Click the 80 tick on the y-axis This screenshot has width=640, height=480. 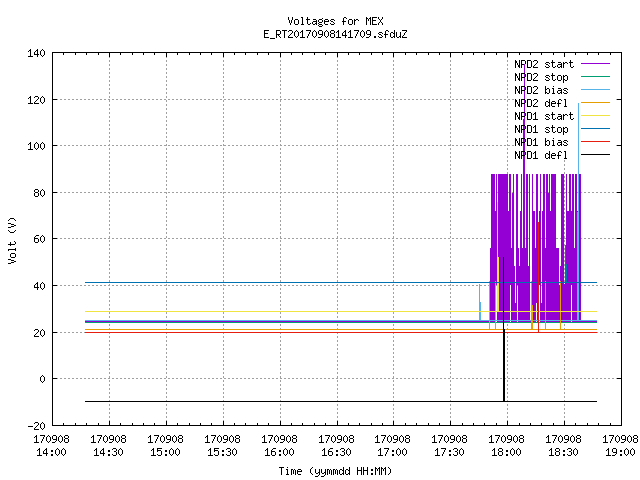coord(40,193)
